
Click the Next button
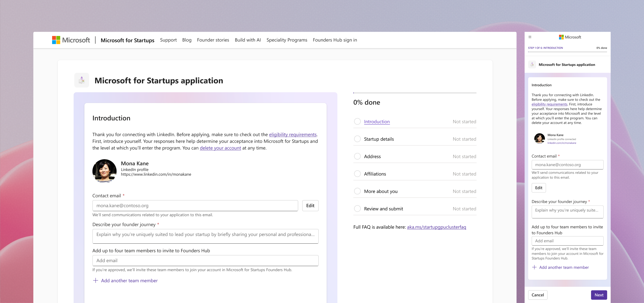click(x=599, y=295)
